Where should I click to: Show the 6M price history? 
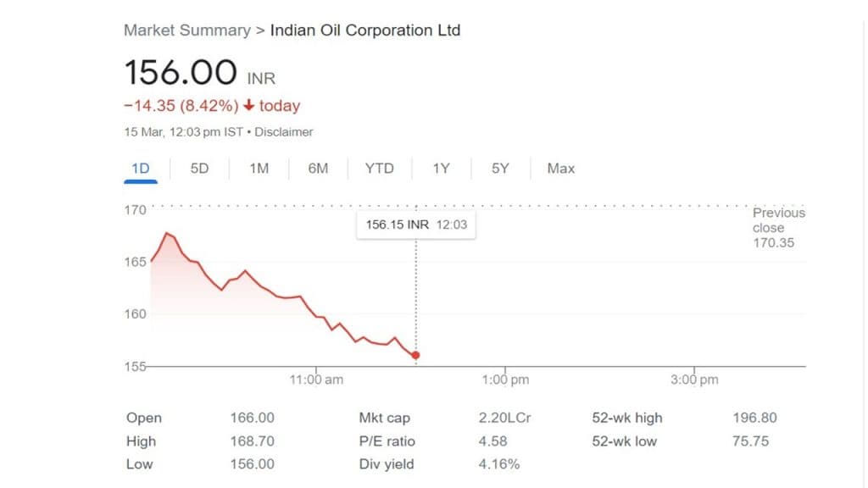318,169
